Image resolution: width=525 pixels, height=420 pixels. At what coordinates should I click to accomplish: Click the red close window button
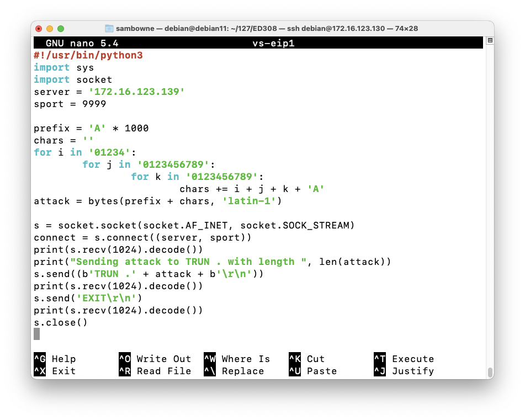39,29
